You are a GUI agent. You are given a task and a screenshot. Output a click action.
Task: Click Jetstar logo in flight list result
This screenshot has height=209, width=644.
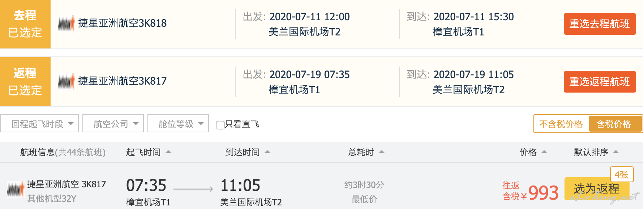pos(16,189)
